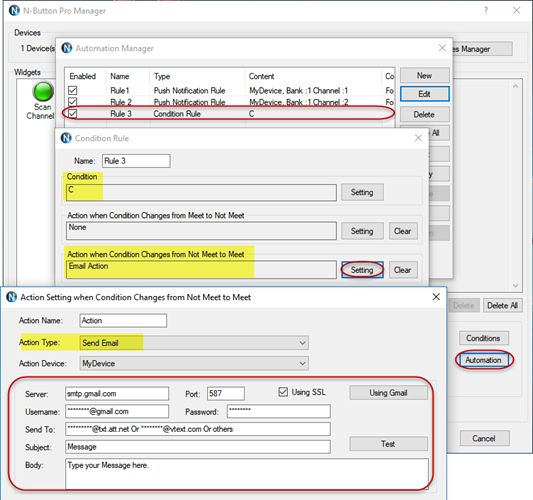The height and width of the screenshot is (500, 533).
Task: Click Delete in Automation Manager
Action: pos(425,115)
